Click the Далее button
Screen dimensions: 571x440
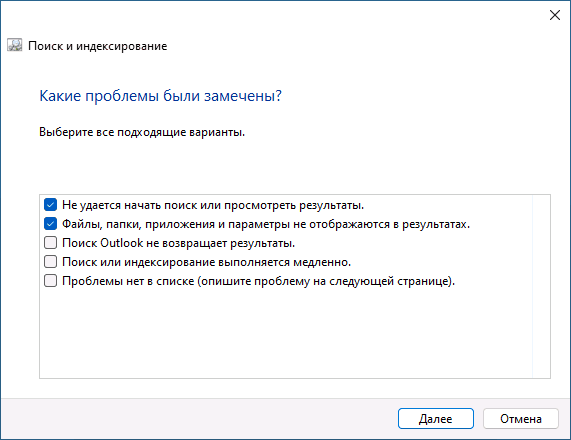click(x=436, y=419)
